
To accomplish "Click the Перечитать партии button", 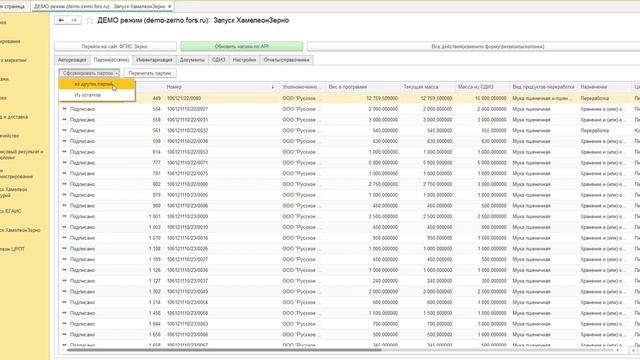I will [x=150, y=73].
